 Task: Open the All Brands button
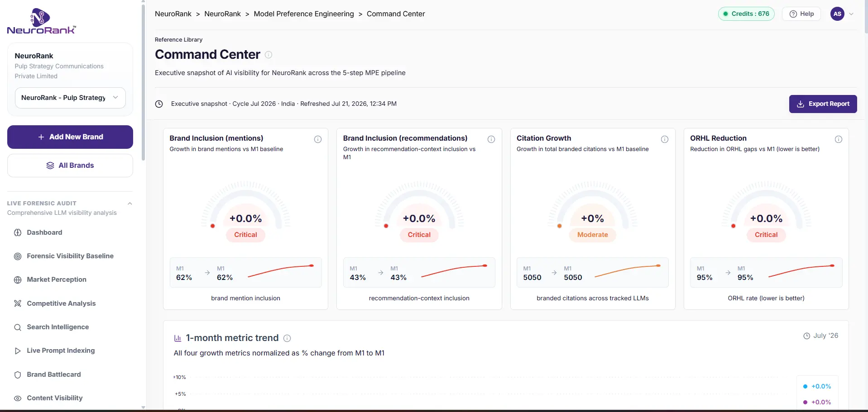pyautogui.click(x=70, y=166)
